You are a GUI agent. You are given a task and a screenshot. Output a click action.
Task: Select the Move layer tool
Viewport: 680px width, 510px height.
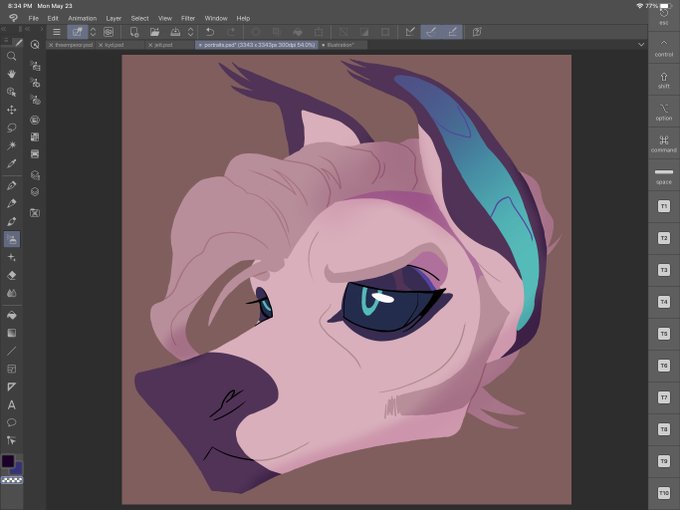tap(12, 110)
